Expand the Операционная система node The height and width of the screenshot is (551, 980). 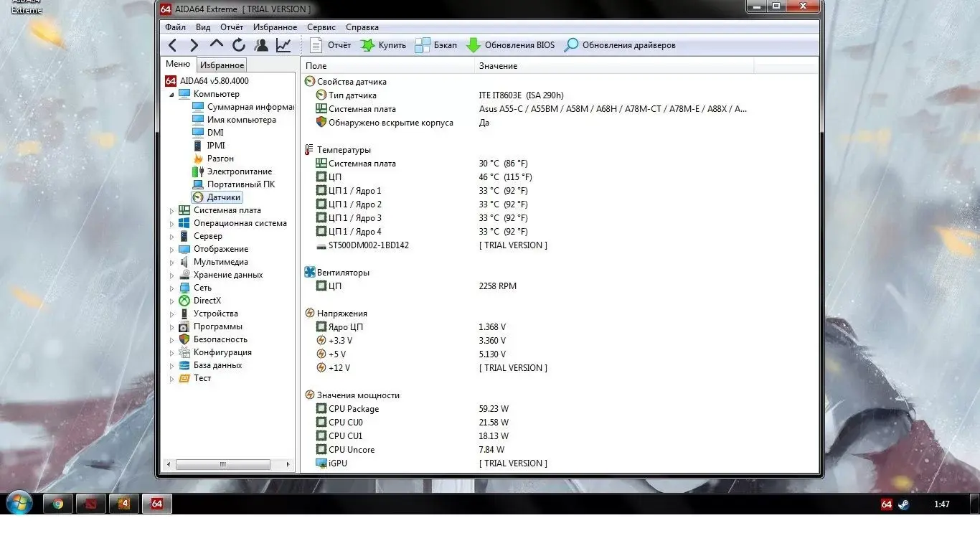coord(171,224)
